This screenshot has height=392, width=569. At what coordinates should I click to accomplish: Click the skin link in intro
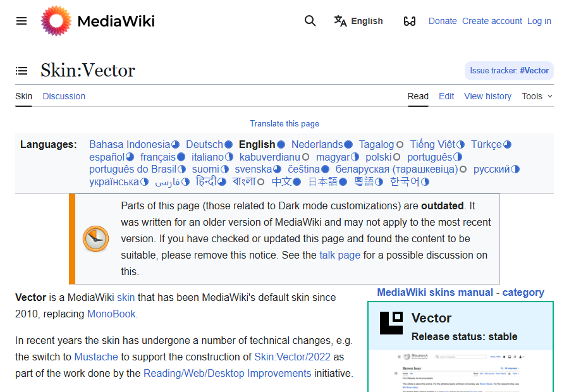click(x=126, y=298)
